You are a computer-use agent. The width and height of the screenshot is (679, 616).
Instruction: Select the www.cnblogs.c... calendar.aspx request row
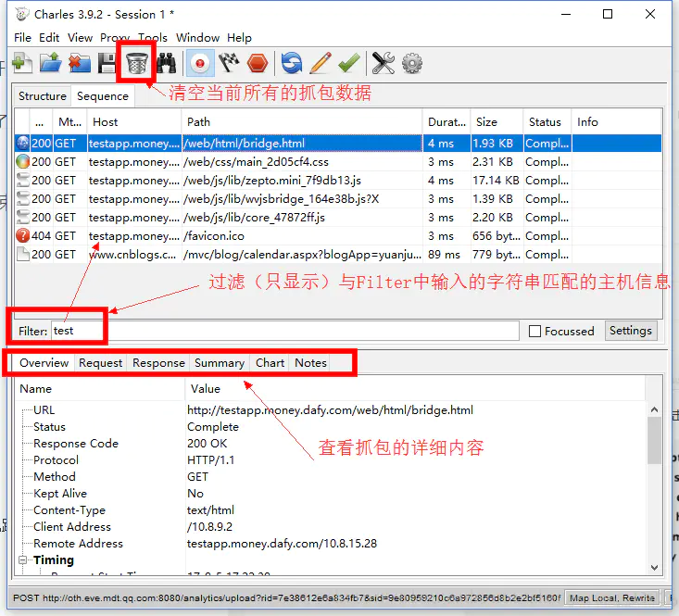click(x=338, y=255)
